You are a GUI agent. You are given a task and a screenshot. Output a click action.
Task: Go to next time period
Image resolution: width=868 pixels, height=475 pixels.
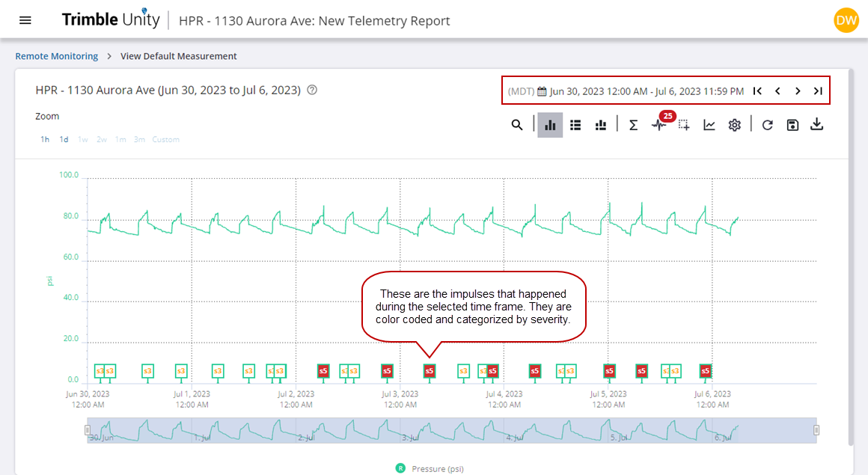click(798, 91)
